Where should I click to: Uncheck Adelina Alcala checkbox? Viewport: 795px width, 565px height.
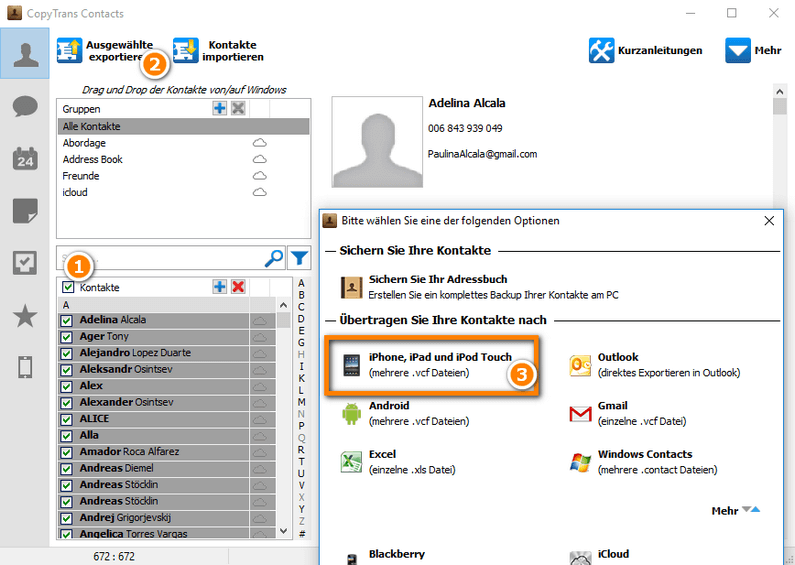pos(66,321)
